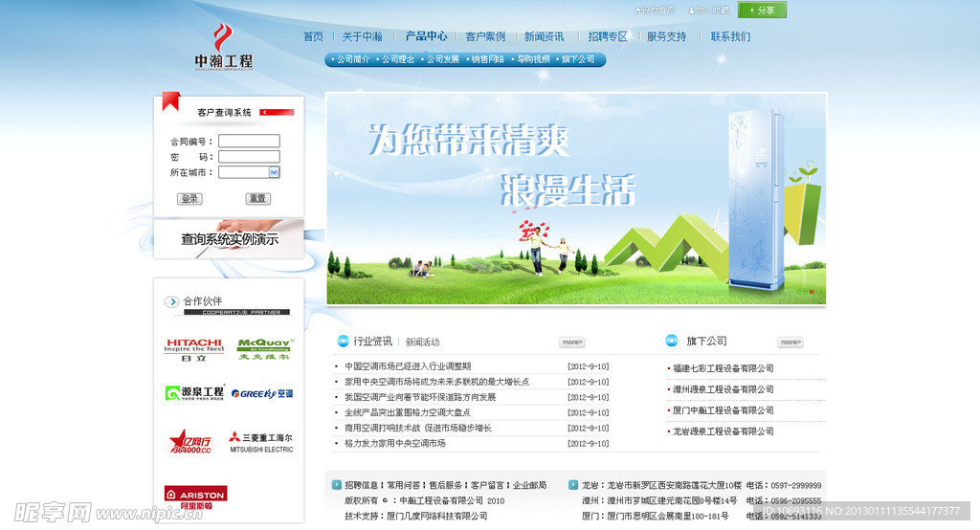Click the 源泉工程 partner logo
This screenshot has width=980, height=530.
point(194,392)
